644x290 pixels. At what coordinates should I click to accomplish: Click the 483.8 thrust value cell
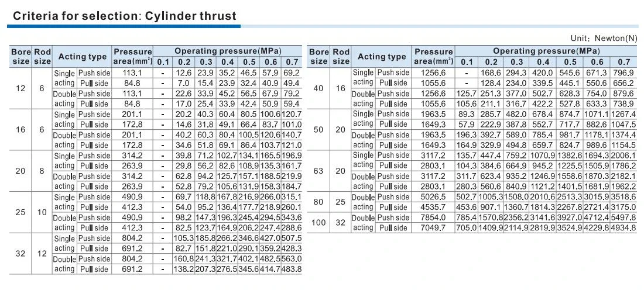pos(291,270)
